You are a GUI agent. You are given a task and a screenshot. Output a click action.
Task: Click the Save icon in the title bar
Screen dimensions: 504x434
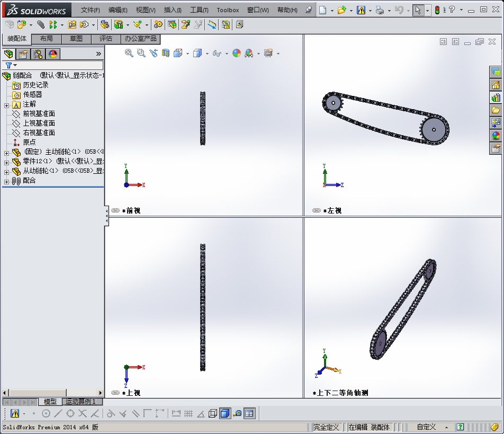(x=361, y=10)
